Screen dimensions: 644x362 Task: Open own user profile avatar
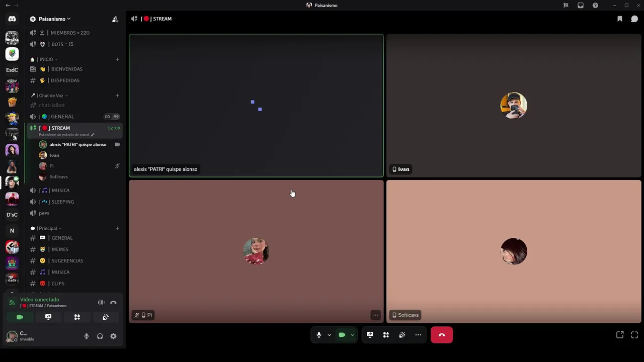click(x=12, y=336)
